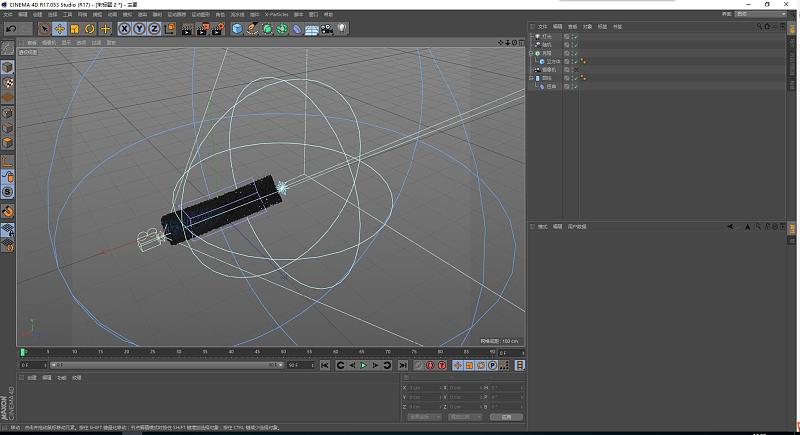Jump to the start of the timeline
This screenshot has width=800, height=435.
coord(325,366)
